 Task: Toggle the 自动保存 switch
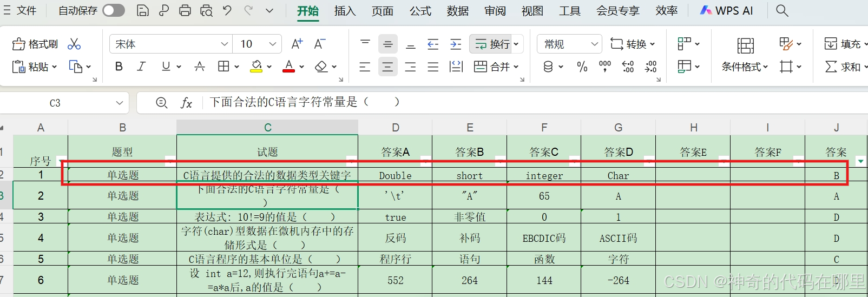(114, 10)
